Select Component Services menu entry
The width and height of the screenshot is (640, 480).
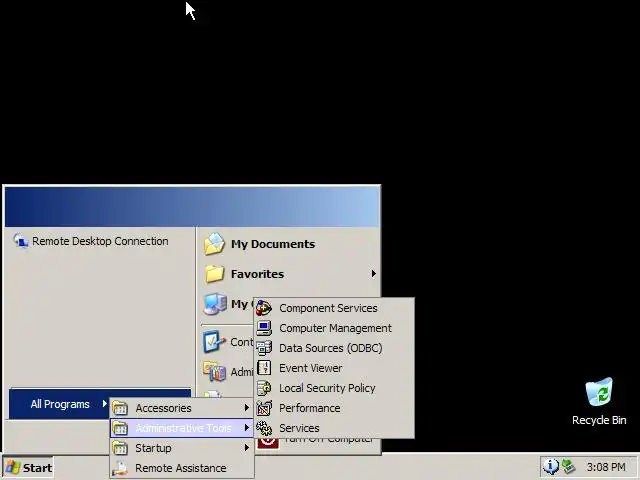334,308
